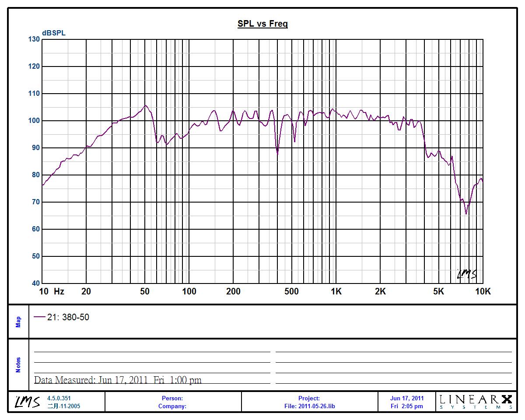The height and width of the screenshot is (420, 525).
Task: Click the purple legend line for 380-50
Action: point(39,318)
